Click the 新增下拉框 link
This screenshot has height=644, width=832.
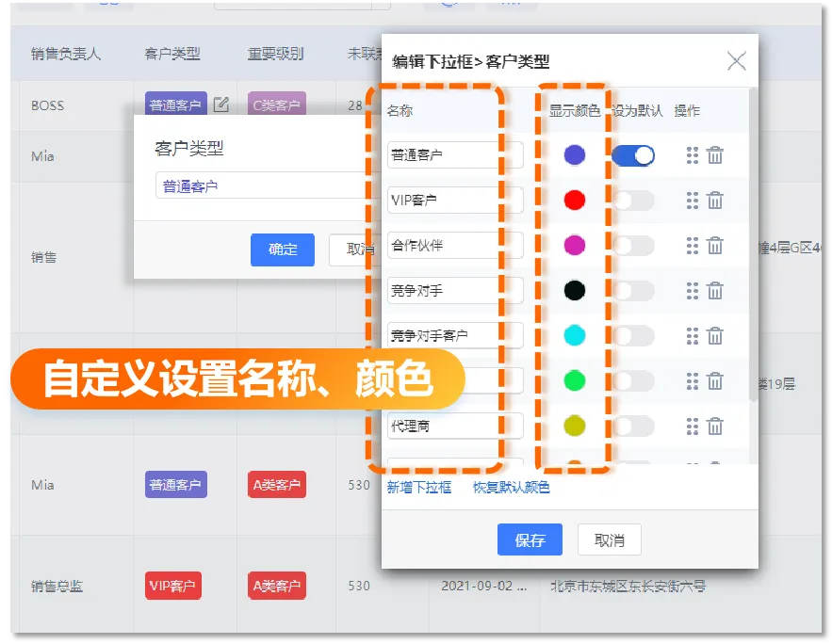[419, 487]
